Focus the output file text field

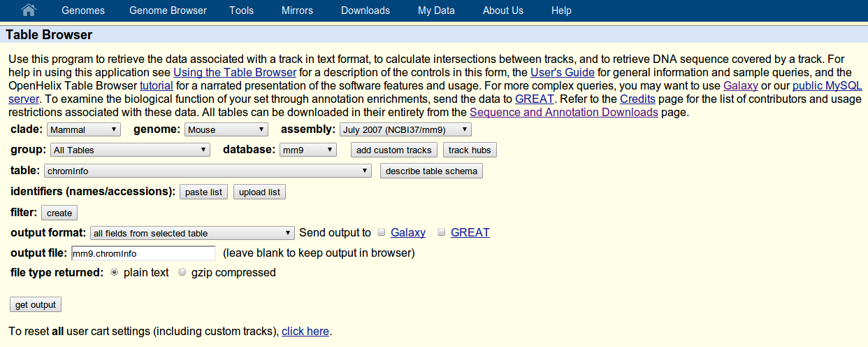coord(143,253)
